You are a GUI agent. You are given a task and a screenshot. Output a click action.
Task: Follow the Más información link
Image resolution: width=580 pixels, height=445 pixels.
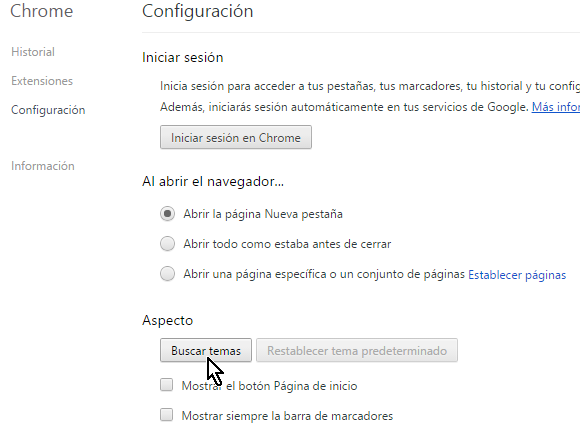tap(556, 107)
